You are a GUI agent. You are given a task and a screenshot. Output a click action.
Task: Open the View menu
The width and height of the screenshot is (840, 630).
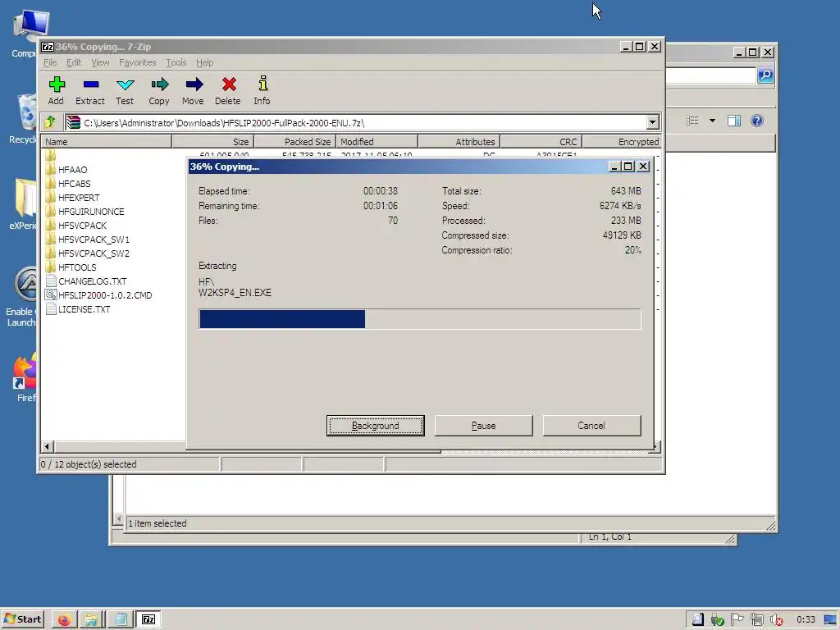[x=100, y=62]
